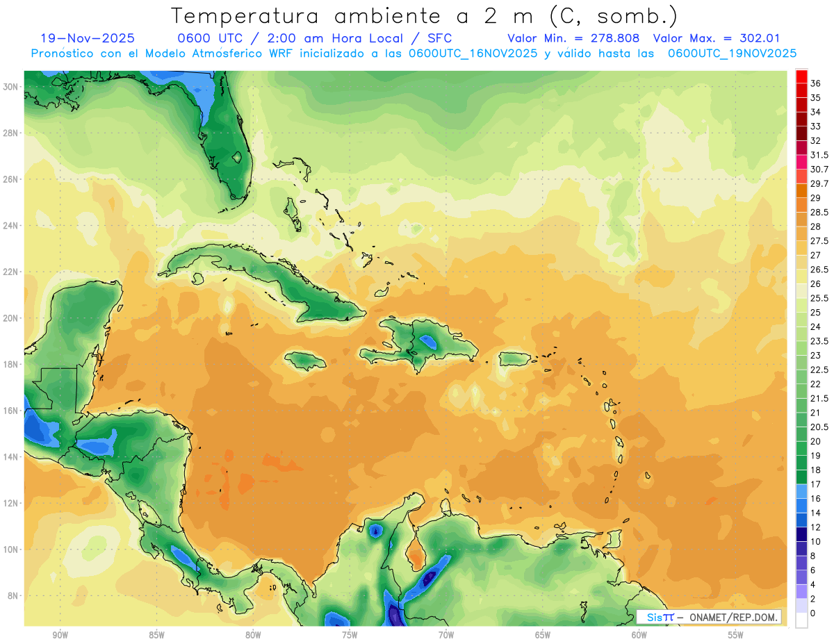Click the '75W' longitude label
The height and width of the screenshot is (644, 834).
point(350,635)
